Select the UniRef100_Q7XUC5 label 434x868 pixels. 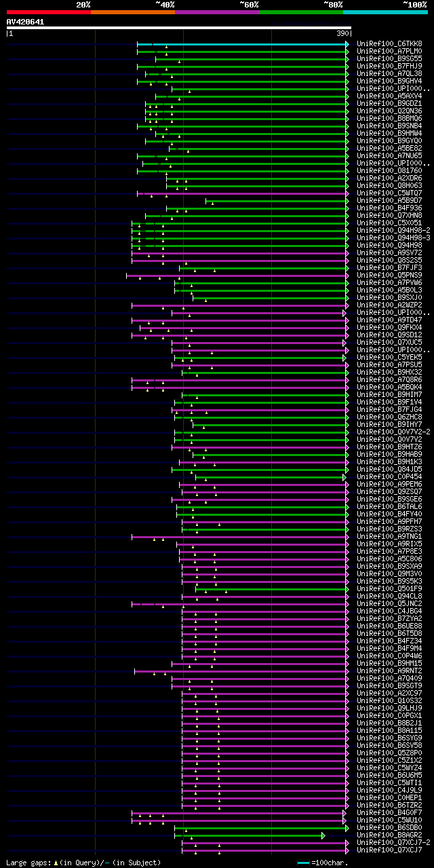coord(388,342)
